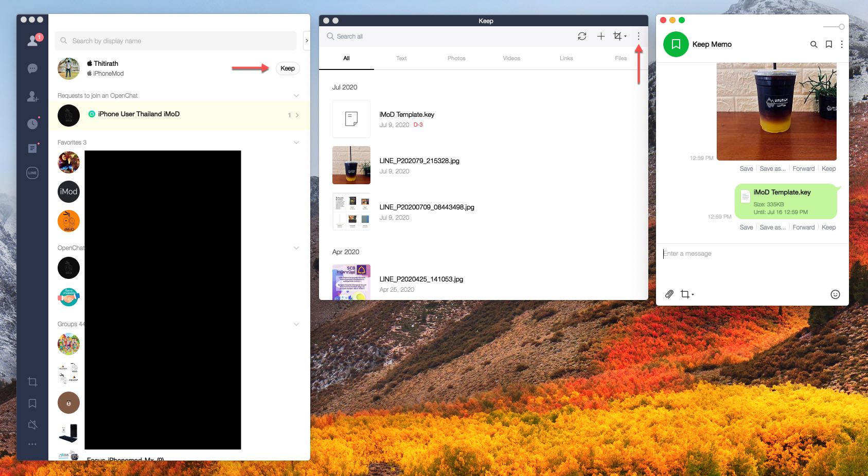Click the sync refresh icon in Keep
868x476 pixels.
click(582, 36)
